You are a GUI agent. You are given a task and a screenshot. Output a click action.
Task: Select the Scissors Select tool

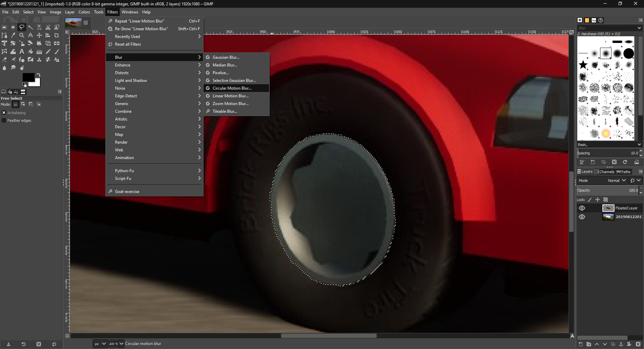click(48, 27)
